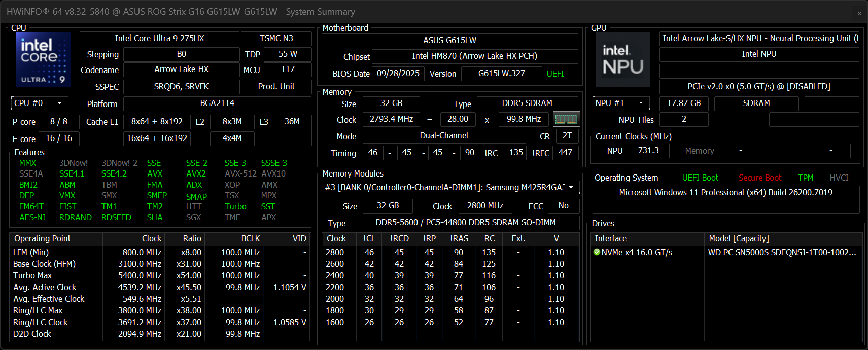Viewport: 868px width, 350px height.
Task: Click the RDSEED feature label
Action: (116, 218)
